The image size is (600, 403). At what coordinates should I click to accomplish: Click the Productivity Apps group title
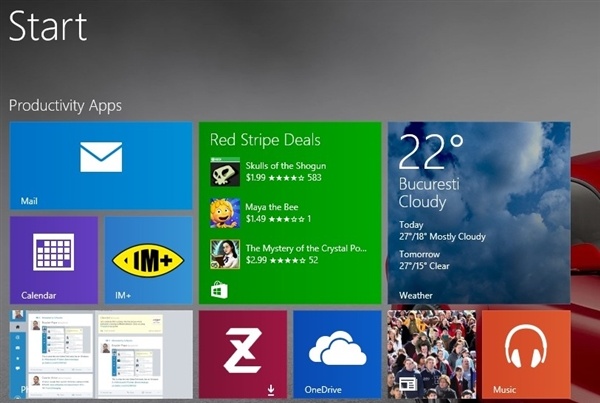coord(65,106)
